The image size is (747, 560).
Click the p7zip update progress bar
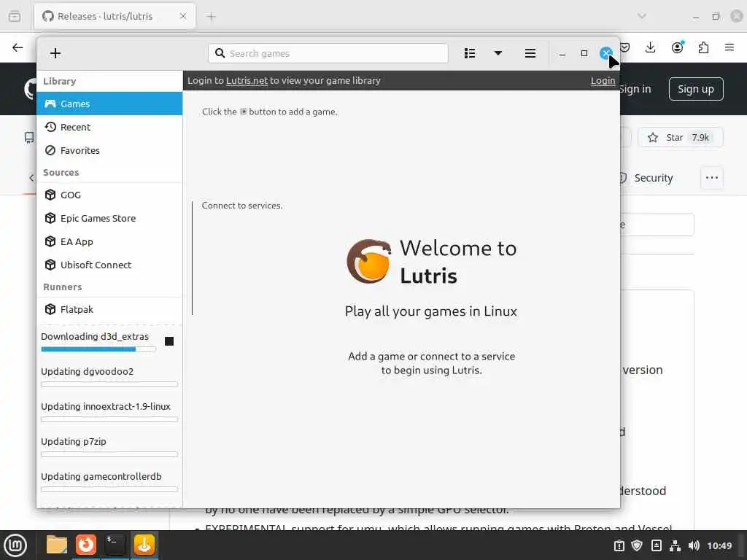pyautogui.click(x=109, y=454)
